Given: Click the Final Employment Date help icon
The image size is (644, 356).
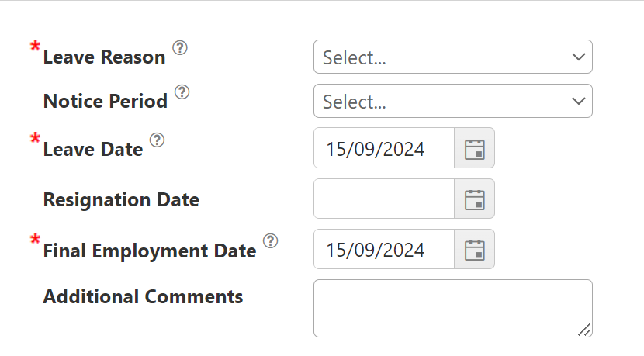Looking at the screenshot, I should point(270,240).
